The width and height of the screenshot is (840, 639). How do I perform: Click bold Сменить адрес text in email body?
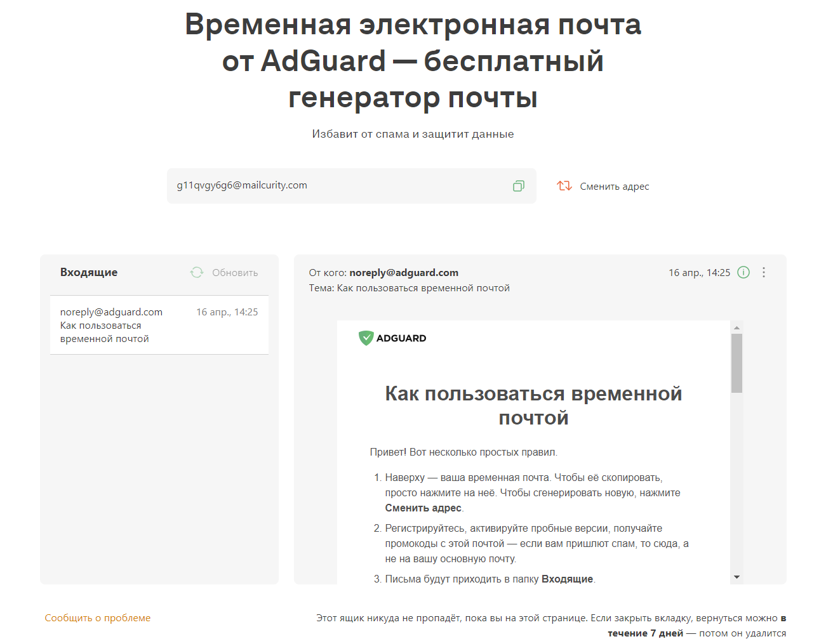coord(423,508)
